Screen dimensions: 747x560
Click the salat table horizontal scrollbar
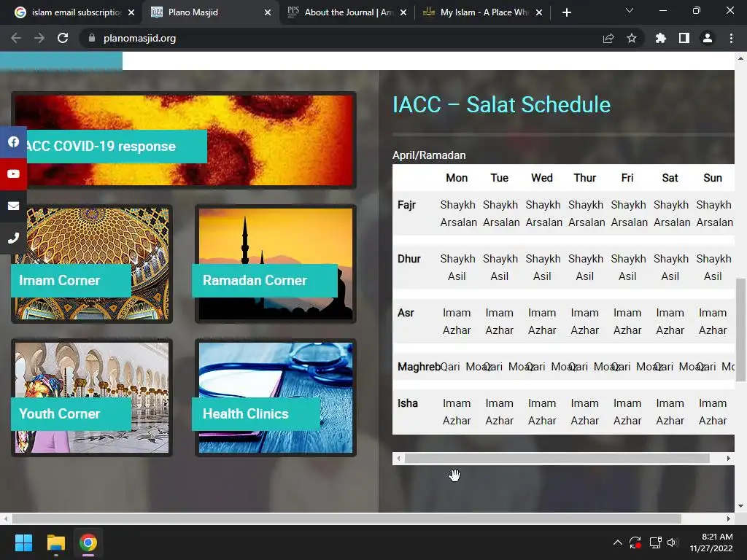click(x=557, y=458)
